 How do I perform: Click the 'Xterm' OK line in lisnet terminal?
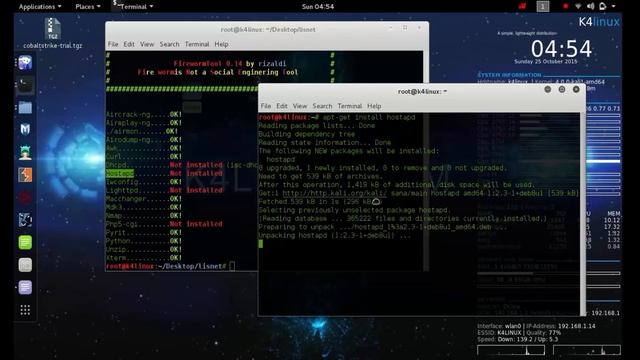144,258
